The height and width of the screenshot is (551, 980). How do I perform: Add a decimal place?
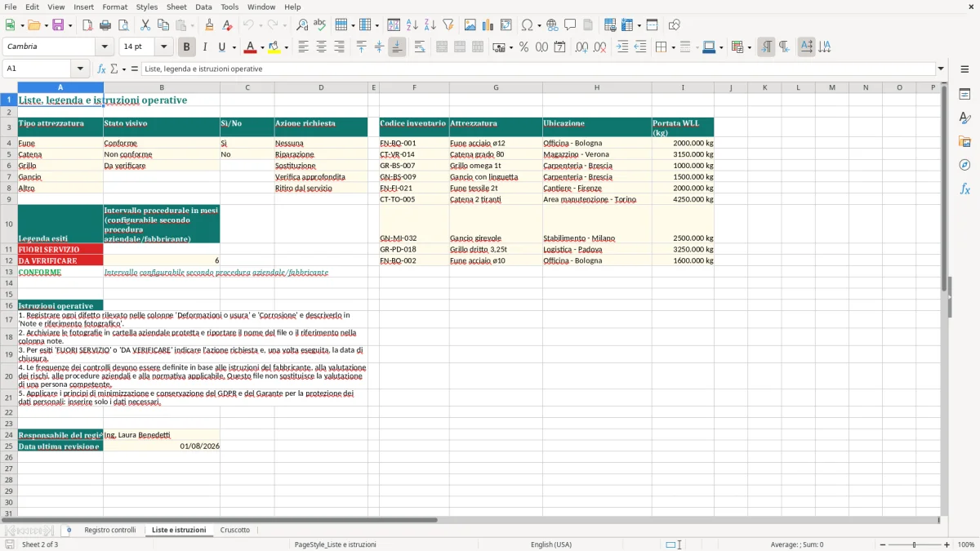point(581,47)
